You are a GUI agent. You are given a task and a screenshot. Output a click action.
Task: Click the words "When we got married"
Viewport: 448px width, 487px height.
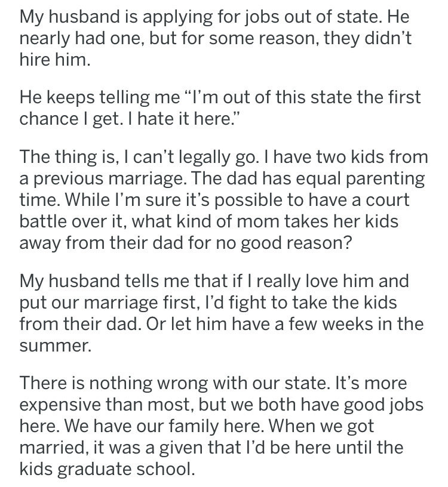[211, 436]
